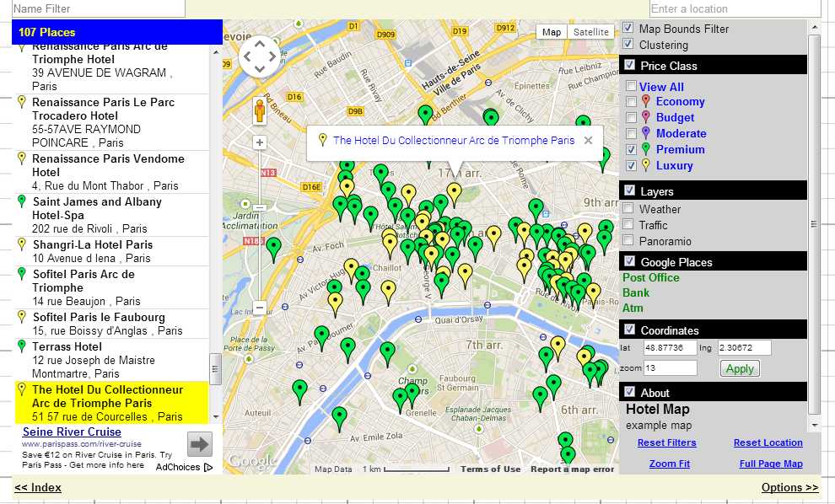The image size is (835, 504).
Task: Click yellow pin beside Shangri-La Hotel Paris
Action: (22, 244)
